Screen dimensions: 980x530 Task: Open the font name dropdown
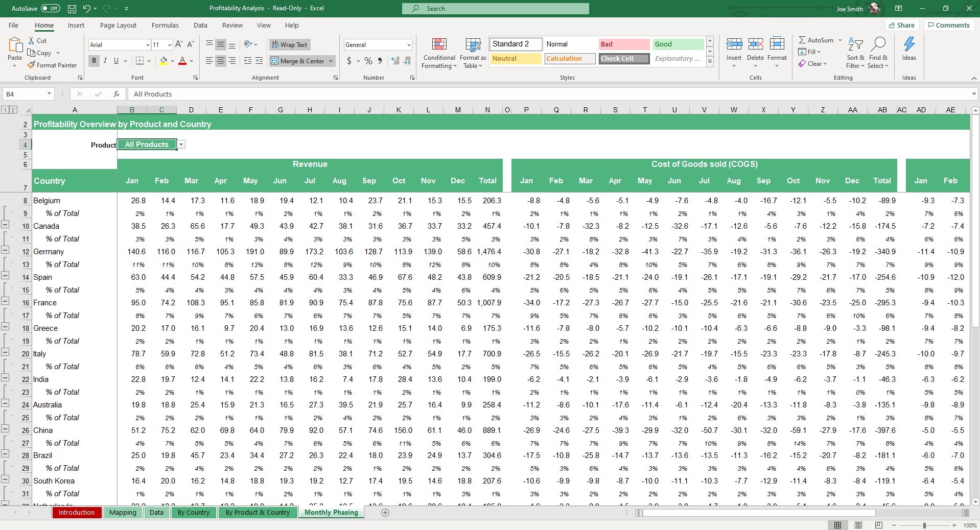(x=148, y=45)
